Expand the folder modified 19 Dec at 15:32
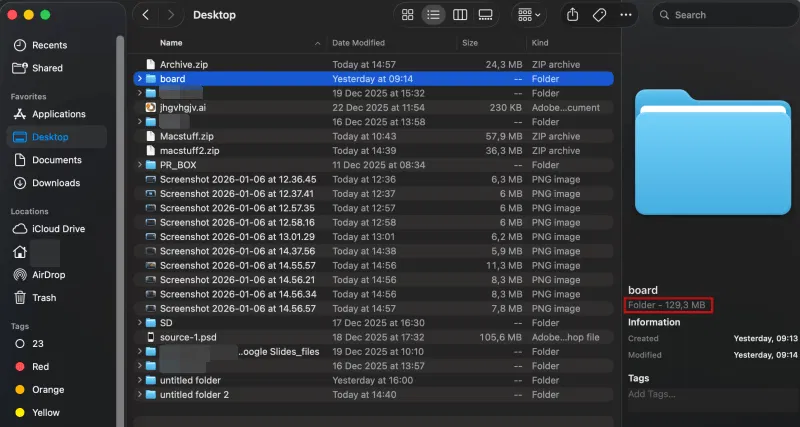 (x=139, y=93)
